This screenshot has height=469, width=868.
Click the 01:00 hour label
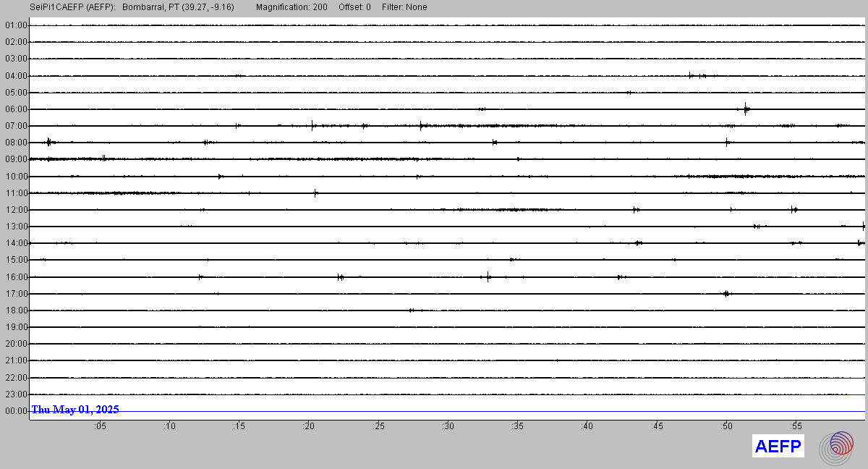[x=16, y=25]
